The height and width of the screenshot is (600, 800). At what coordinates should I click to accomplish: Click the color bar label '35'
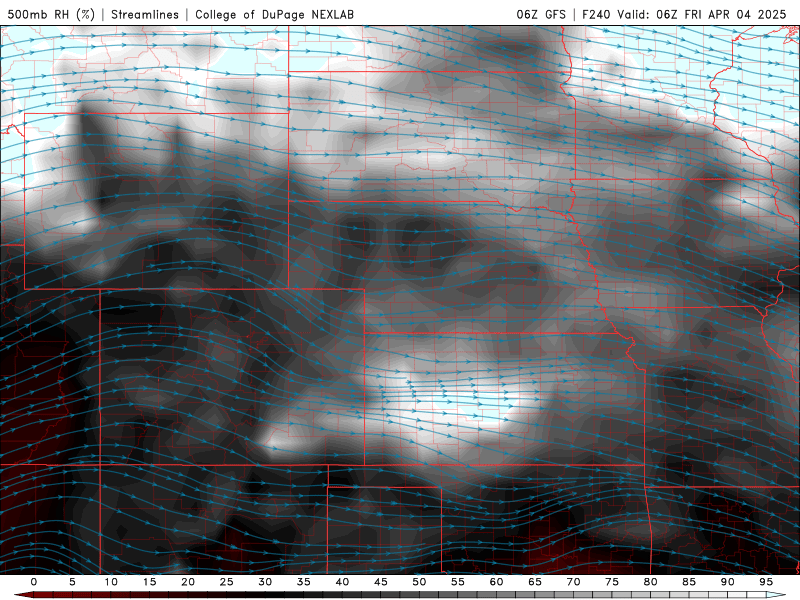click(x=304, y=582)
